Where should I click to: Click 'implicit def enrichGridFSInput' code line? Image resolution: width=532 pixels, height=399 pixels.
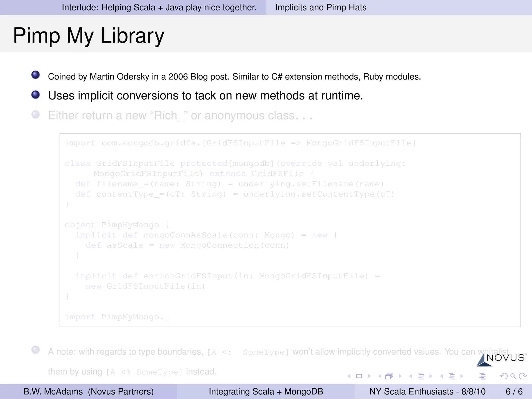[x=228, y=276]
